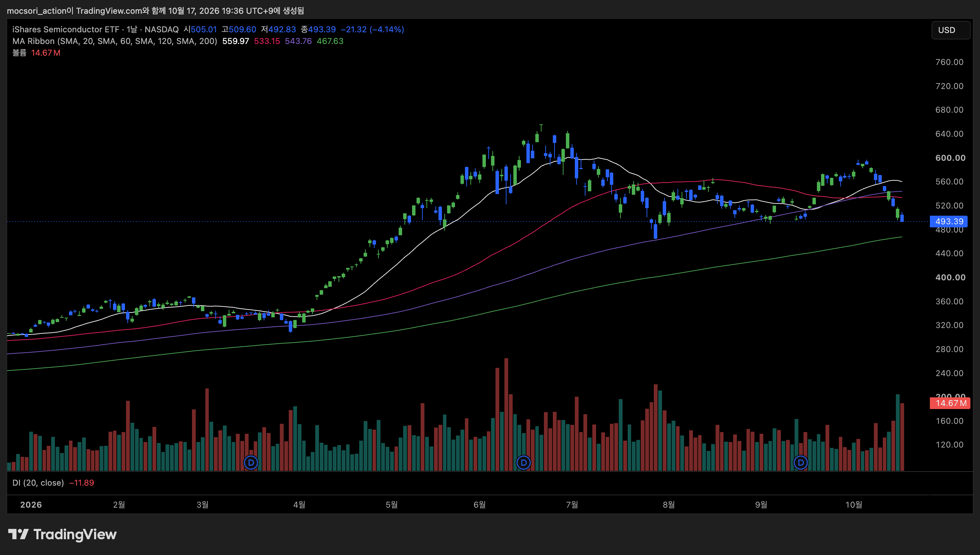Viewport: 980px width, 555px height.
Task: Click the 10월 label on time axis
Action: tap(854, 505)
